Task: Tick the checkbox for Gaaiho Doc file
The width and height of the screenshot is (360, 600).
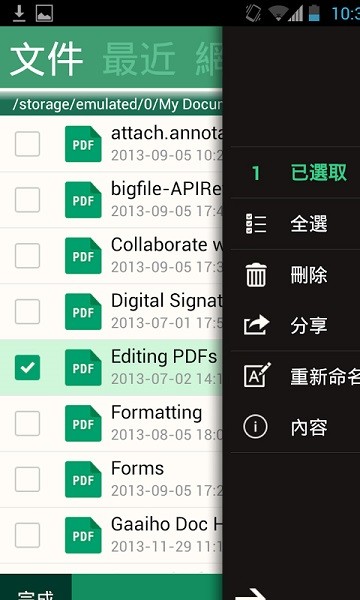Action: [27, 535]
